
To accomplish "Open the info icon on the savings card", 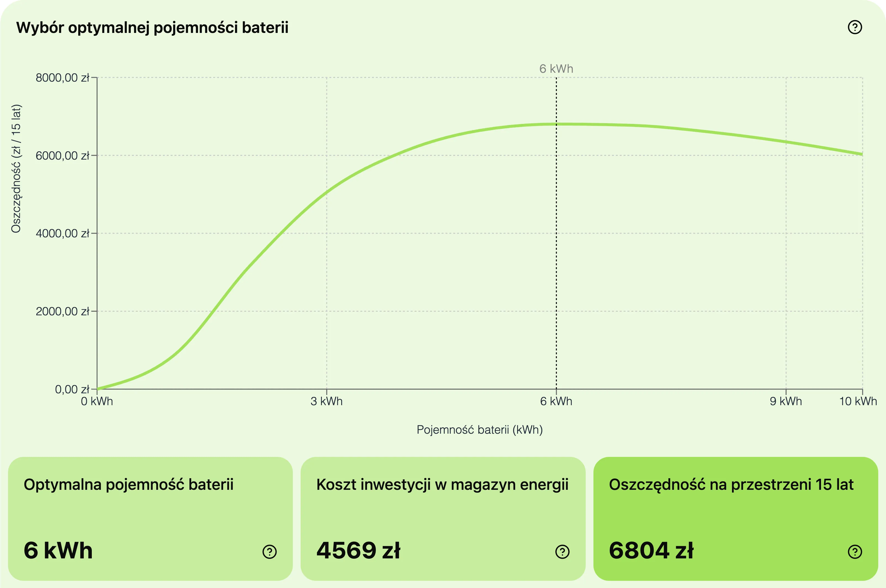I will coord(855,551).
